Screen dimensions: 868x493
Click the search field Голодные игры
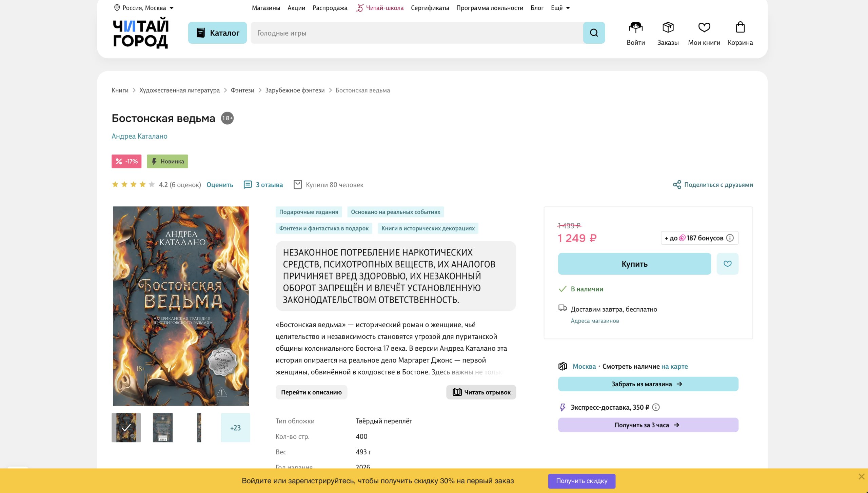(x=417, y=33)
